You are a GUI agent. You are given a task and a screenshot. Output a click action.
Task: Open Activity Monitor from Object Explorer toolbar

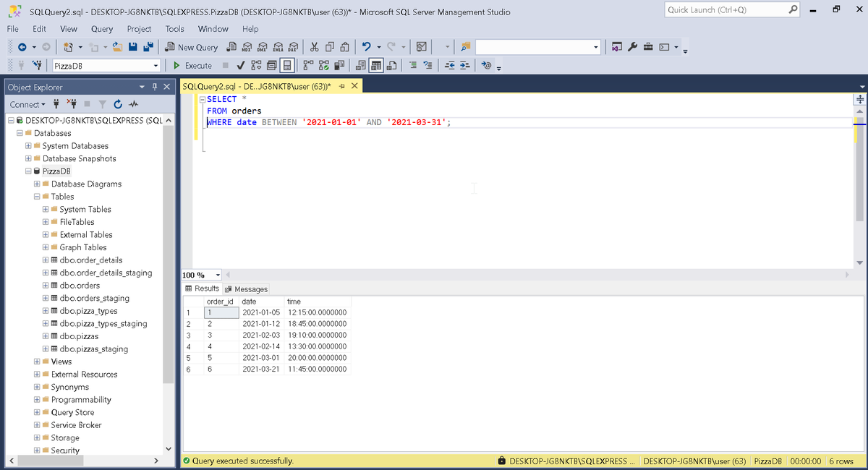pyautogui.click(x=132, y=105)
